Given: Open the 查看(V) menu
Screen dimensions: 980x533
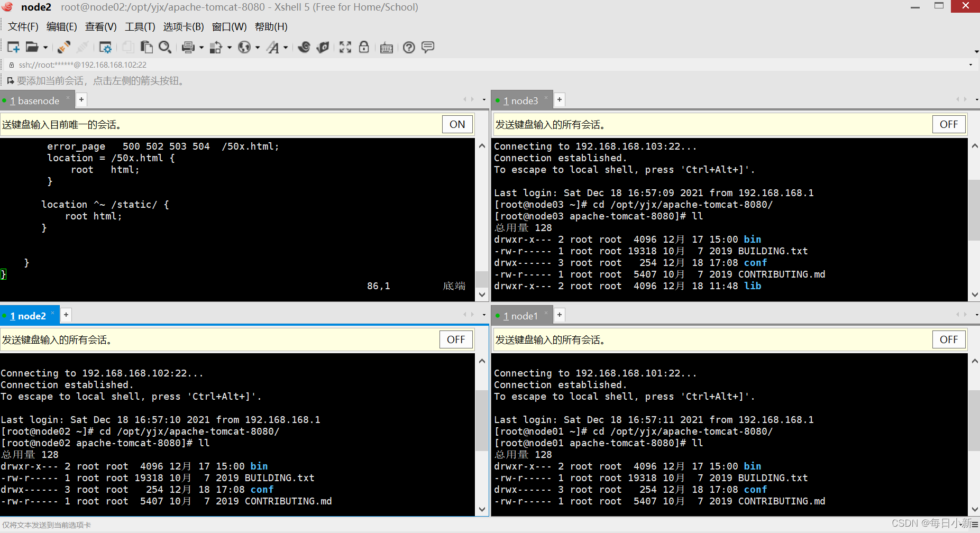Looking at the screenshot, I should (101, 27).
